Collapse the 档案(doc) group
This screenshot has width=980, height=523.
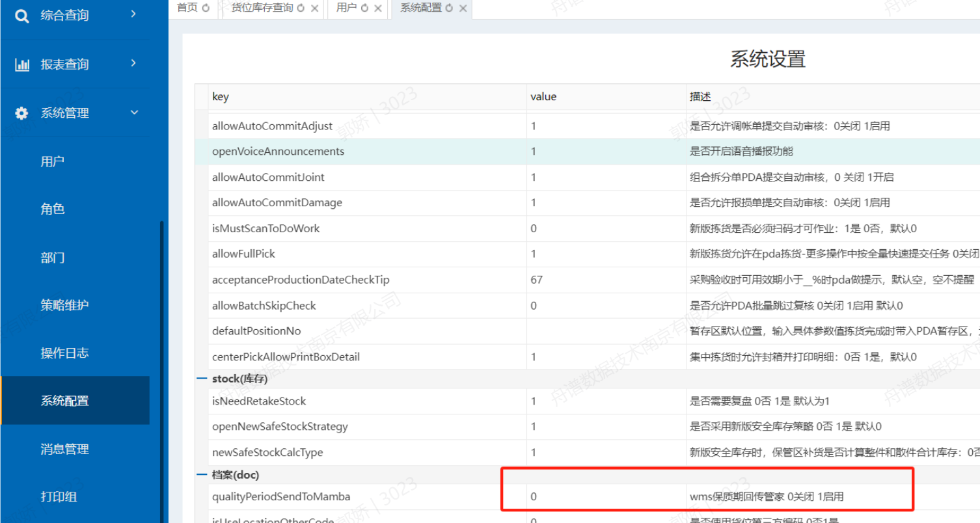coord(202,475)
